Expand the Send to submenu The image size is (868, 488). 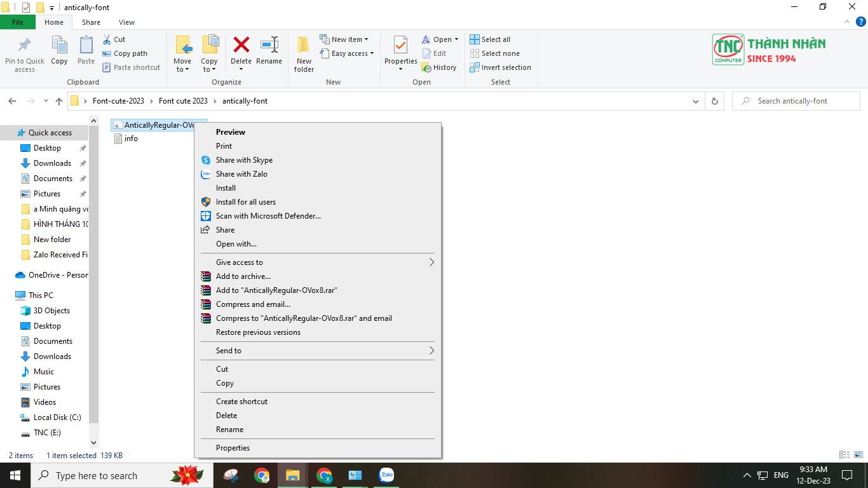click(x=318, y=351)
